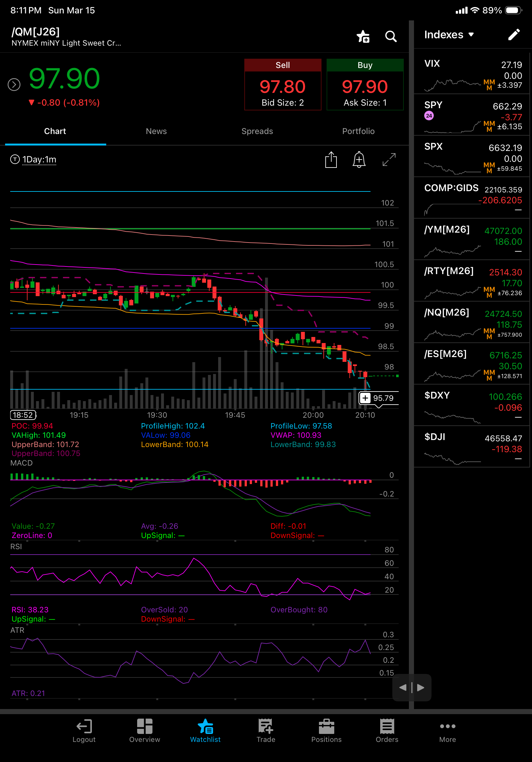Screen dimensions: 532x762
Task: Open the Spreads tab
Action: point(257,131)
